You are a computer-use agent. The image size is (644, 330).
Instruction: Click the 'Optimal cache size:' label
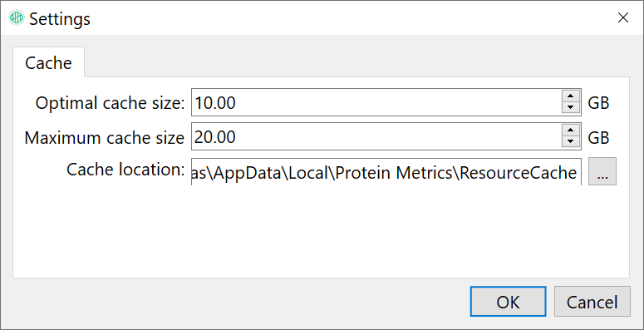(x=110, y=103)
